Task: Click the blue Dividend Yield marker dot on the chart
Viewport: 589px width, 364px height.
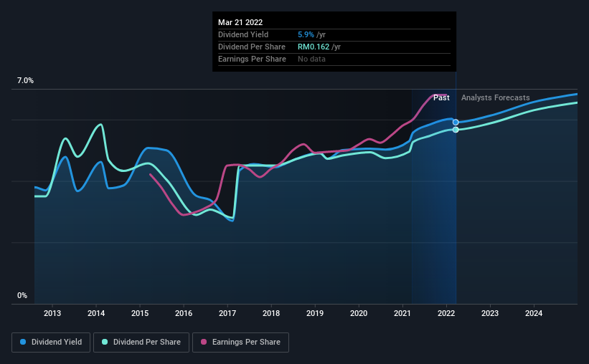Action: coord(456,123)
